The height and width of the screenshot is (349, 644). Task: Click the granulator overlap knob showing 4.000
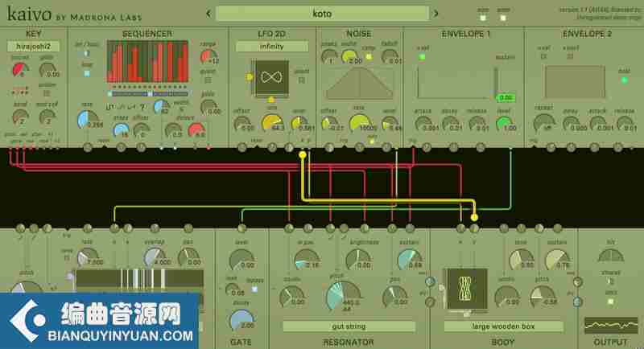pyautogui.click(x=155, y=257)
